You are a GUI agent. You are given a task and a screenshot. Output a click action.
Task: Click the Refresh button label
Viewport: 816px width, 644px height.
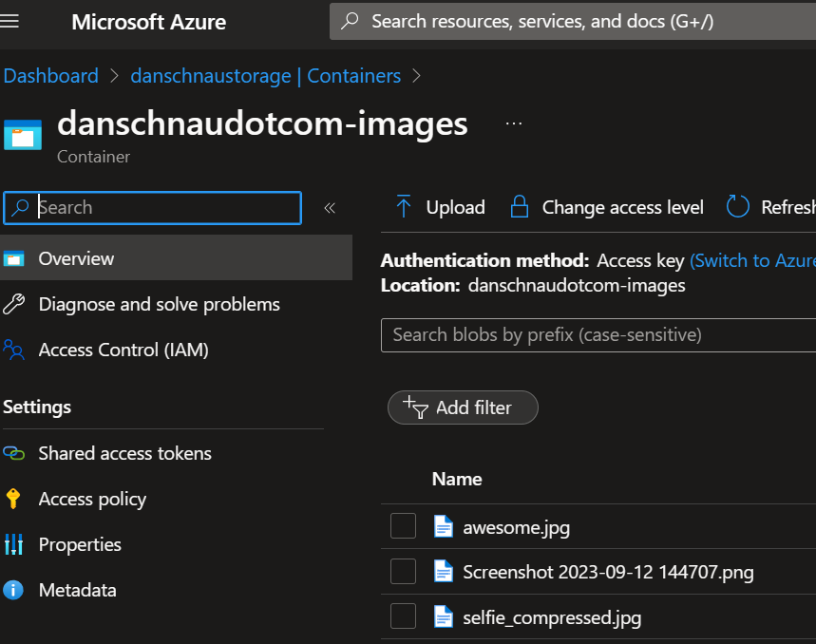pyautogui.click(x=788, y=207)
